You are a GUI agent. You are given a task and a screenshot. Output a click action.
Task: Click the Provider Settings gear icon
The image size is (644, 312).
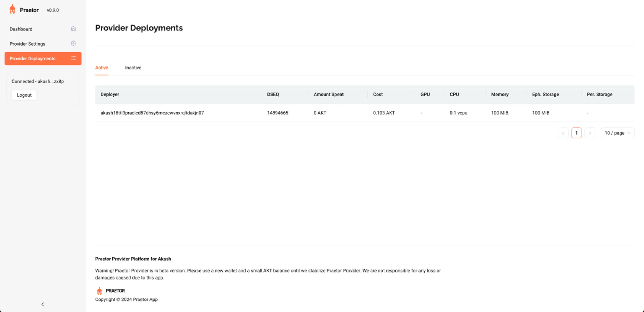point(73,43)
